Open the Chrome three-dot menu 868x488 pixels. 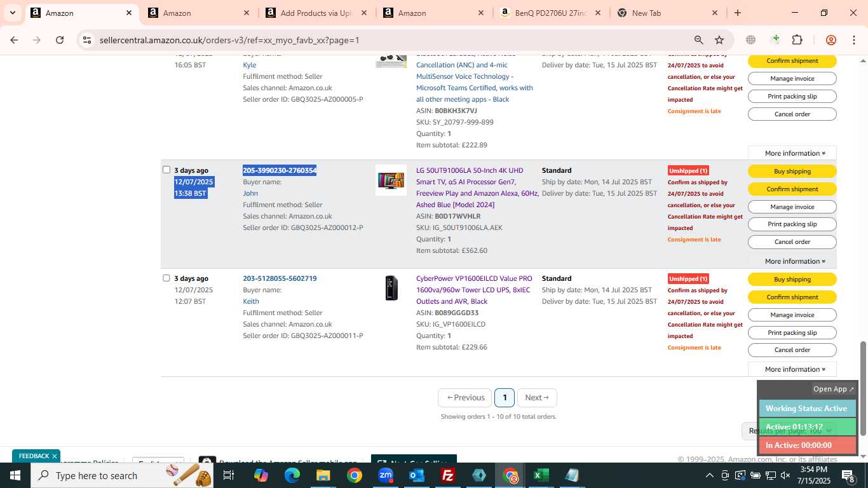pos(853,40)
